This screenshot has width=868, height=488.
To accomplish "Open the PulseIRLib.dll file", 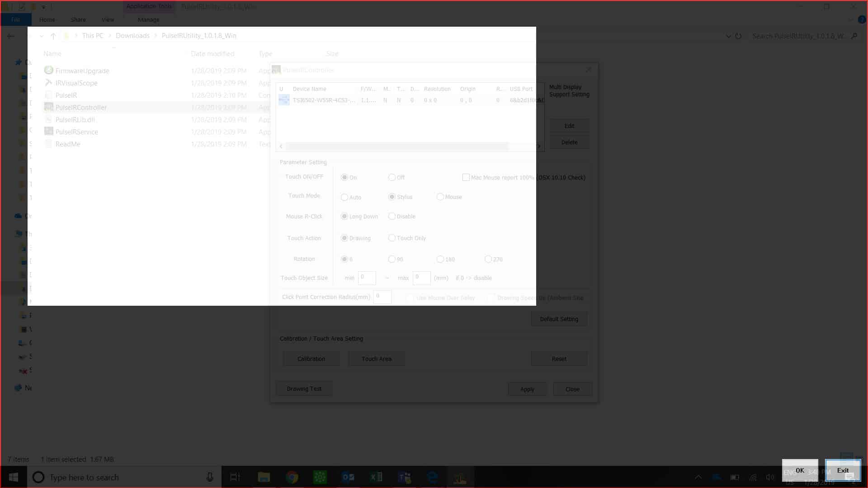I will (x=75, y=119).
